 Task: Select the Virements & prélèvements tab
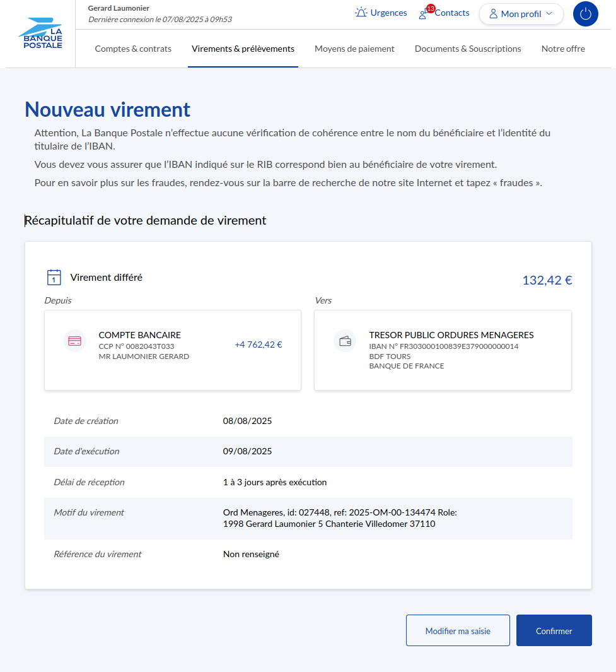(243, 49)
